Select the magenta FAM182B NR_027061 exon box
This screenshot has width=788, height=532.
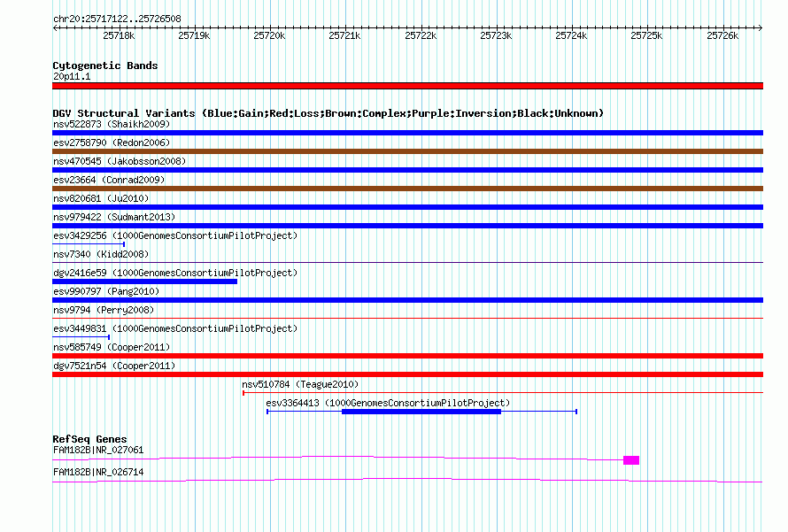631,460
